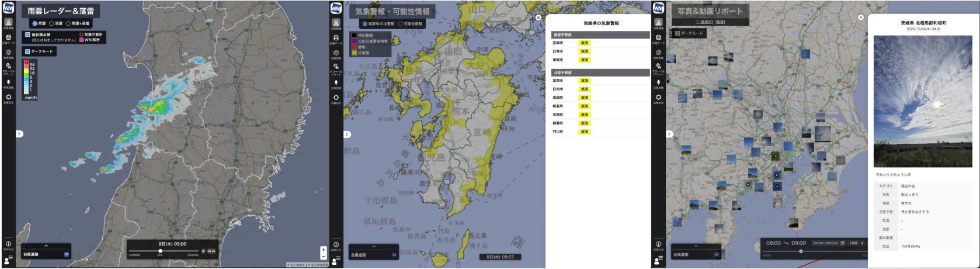980x269 pixels.
Task: Open the 1時間 interval dropdown in photo timeline
Action: 856,243
